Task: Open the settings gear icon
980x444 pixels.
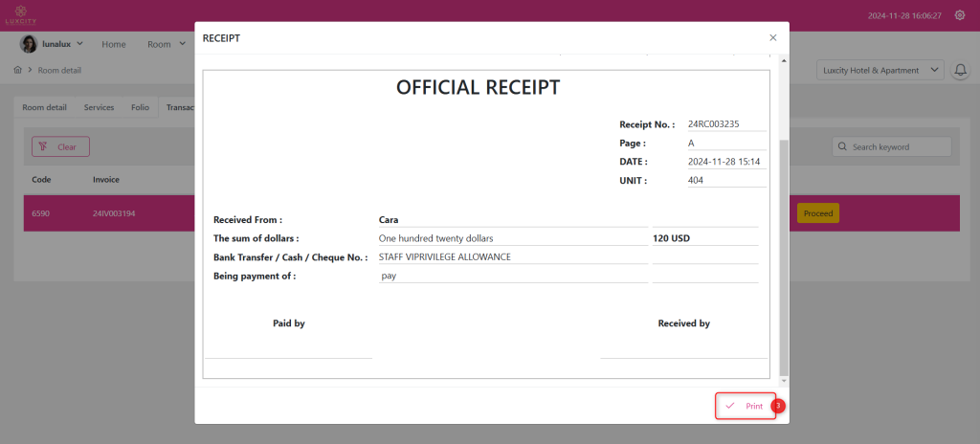Action: [960, 15]
